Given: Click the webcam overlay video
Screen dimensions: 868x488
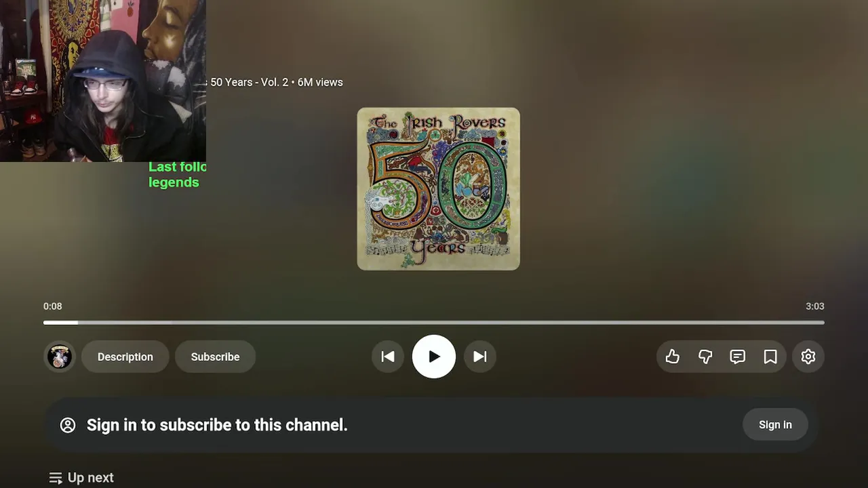Looking at the screenshot, I should pyautogui.click(x=103, y=81).
